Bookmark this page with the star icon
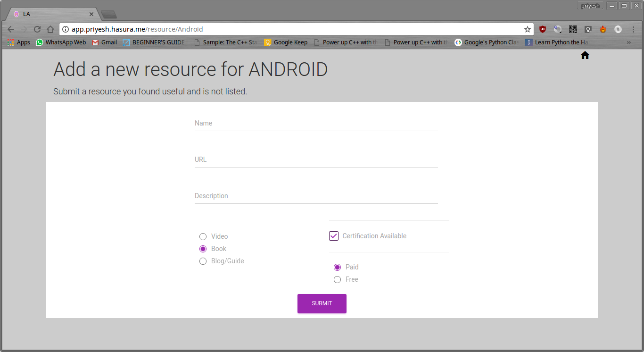 pos(528,29)
